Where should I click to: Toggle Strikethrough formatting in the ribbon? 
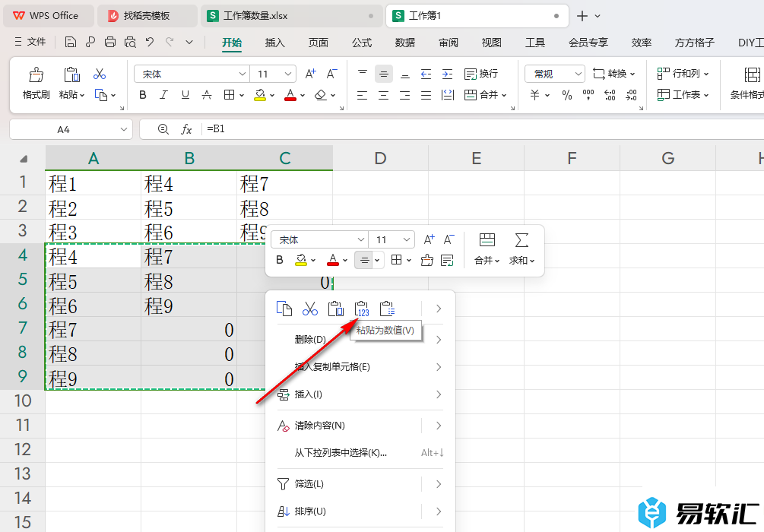pyautogui.click(x=207, y=95)
